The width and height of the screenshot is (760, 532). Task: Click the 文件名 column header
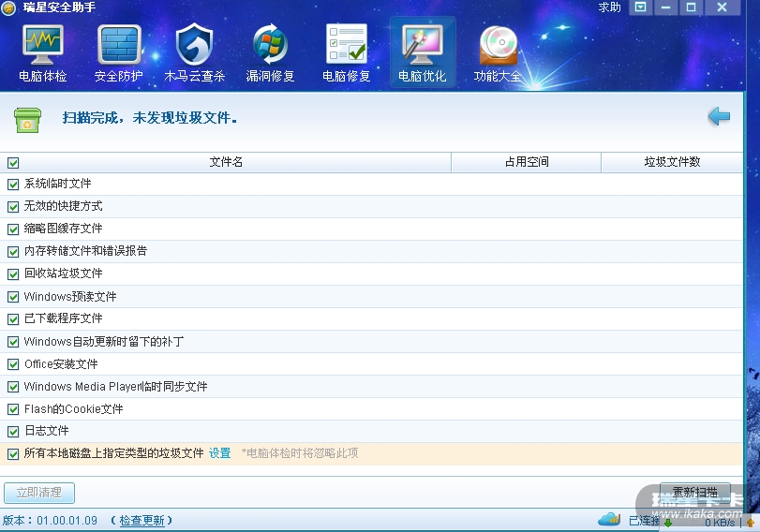(226, 162)
